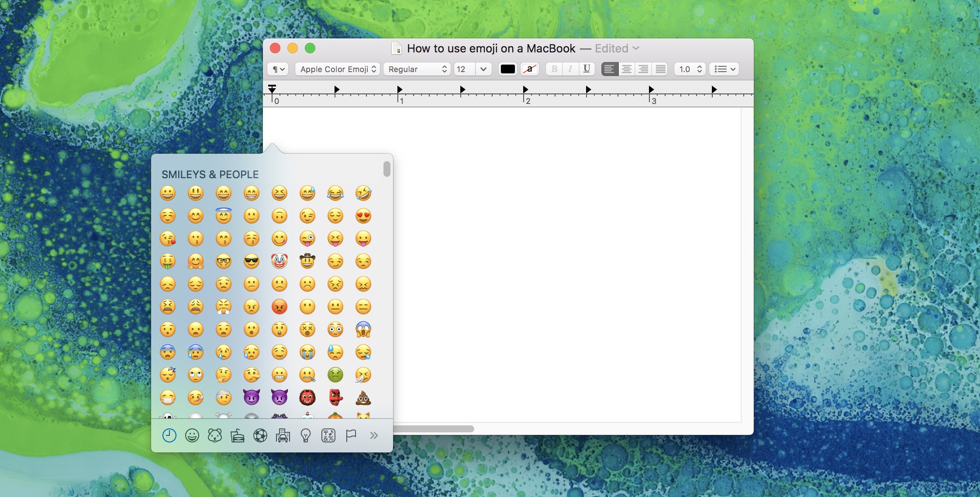
Task: Open the font family dropdown showing Apple Color Emoji
Action: 337,69
